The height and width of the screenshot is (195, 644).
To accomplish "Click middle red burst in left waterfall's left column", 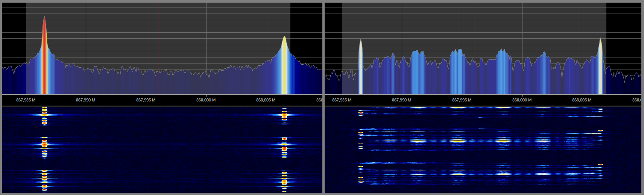I will [44, 144].
